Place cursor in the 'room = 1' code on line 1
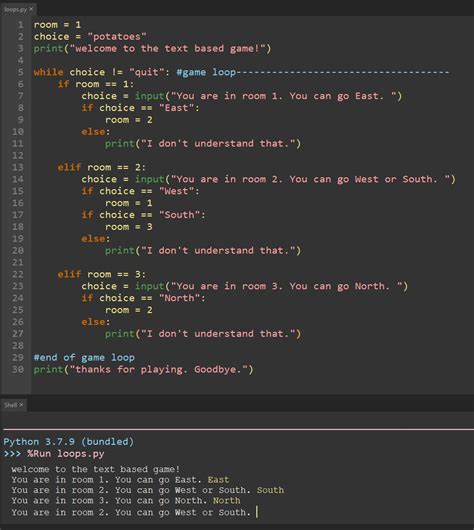This screenshot has width=474, height=530. point(57,25)
